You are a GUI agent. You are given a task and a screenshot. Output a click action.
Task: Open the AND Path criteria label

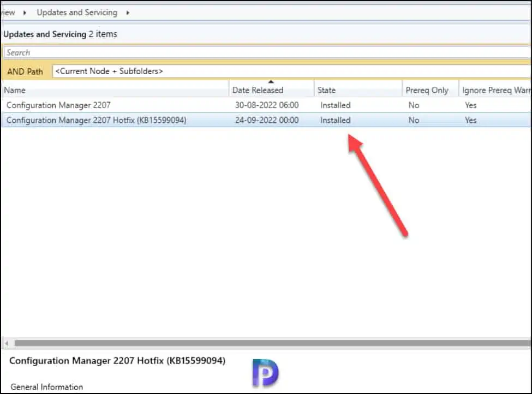[25, 71]
